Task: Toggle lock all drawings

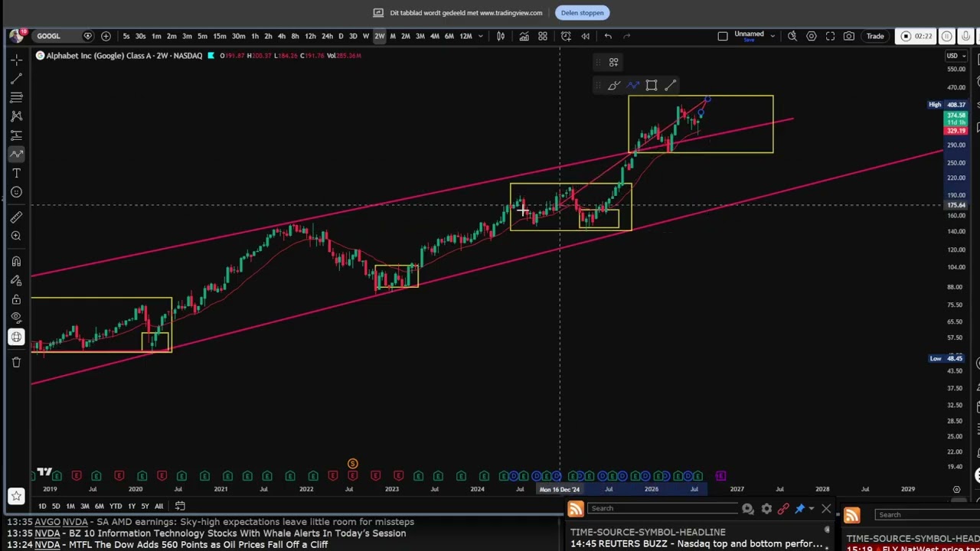Action: coord(16,299)
